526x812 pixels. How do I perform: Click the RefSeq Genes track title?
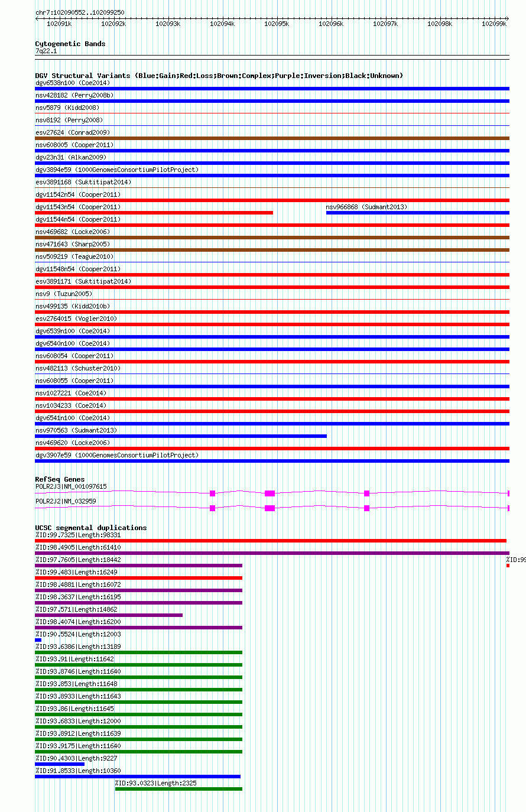[60, 479]
